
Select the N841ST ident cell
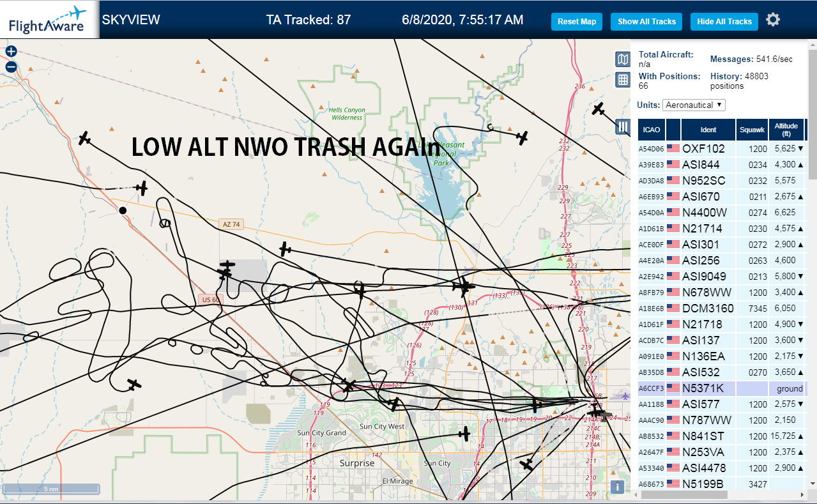point(708,436)
